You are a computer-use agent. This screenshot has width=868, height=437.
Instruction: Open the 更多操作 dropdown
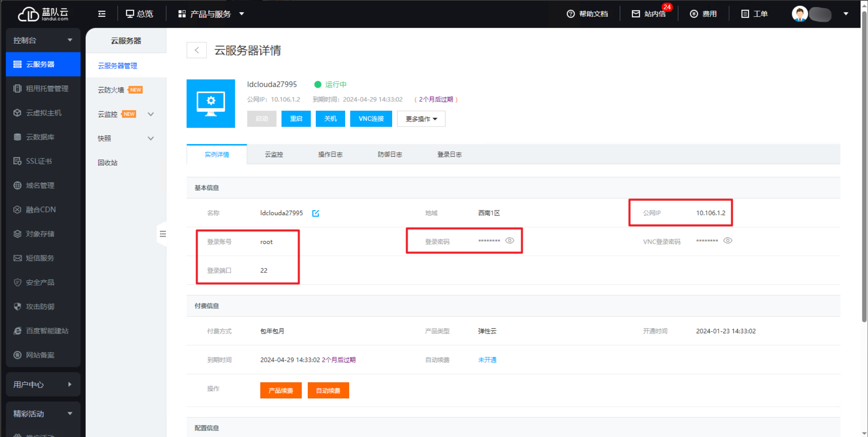click(421, 119)
